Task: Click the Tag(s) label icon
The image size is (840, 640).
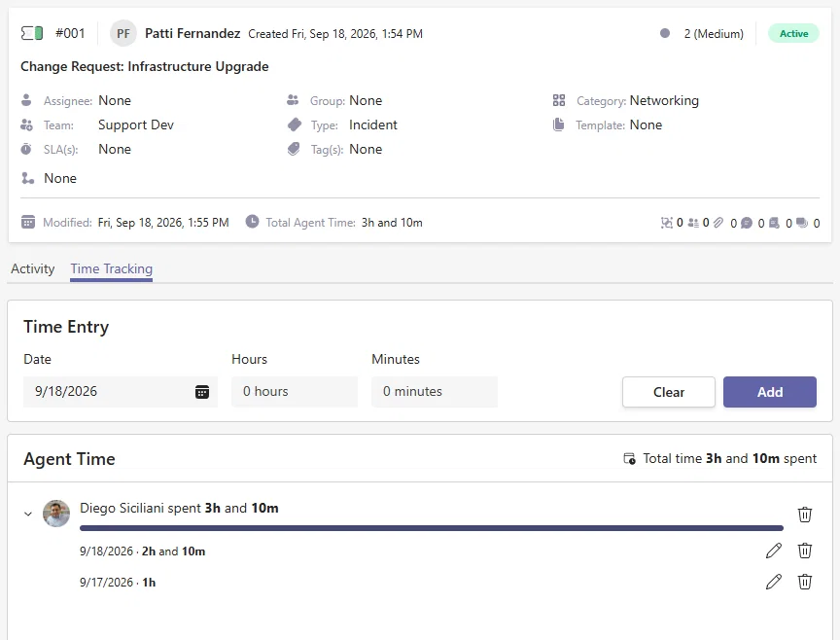Action: click(x=294, y=149)
